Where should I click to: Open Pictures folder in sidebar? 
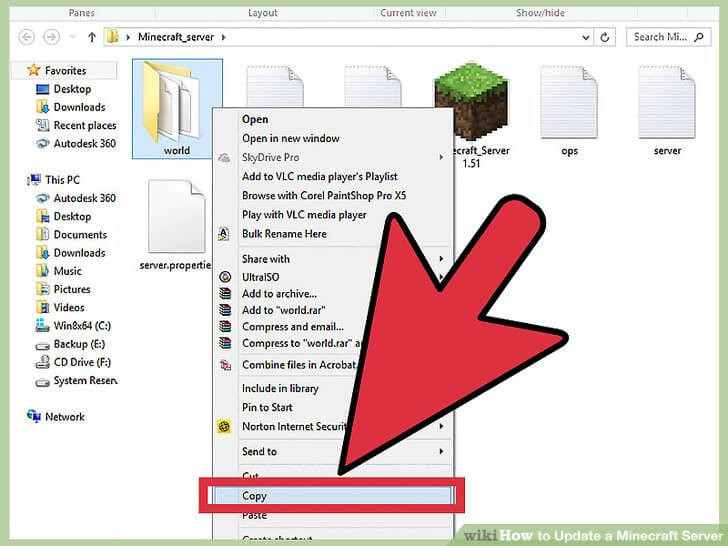point(72,289)
